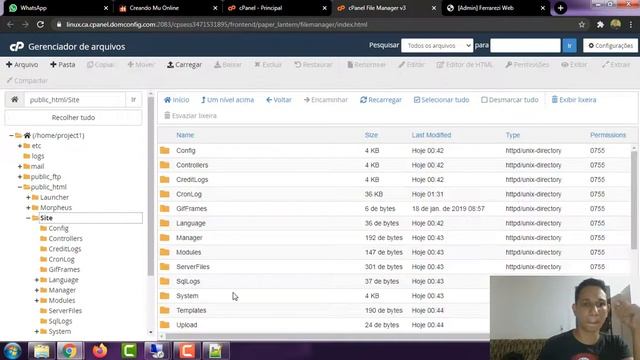Image resolution: width=640 pixels, height=360 pixels.
Task: Click the Mover toolbar button
Action: tap(141, 64)
